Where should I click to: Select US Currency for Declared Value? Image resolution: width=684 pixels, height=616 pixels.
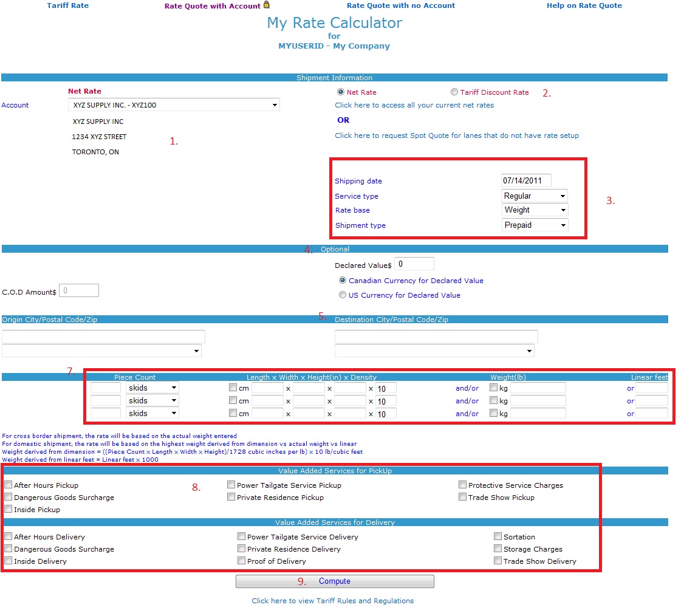(x=343, y=295)
